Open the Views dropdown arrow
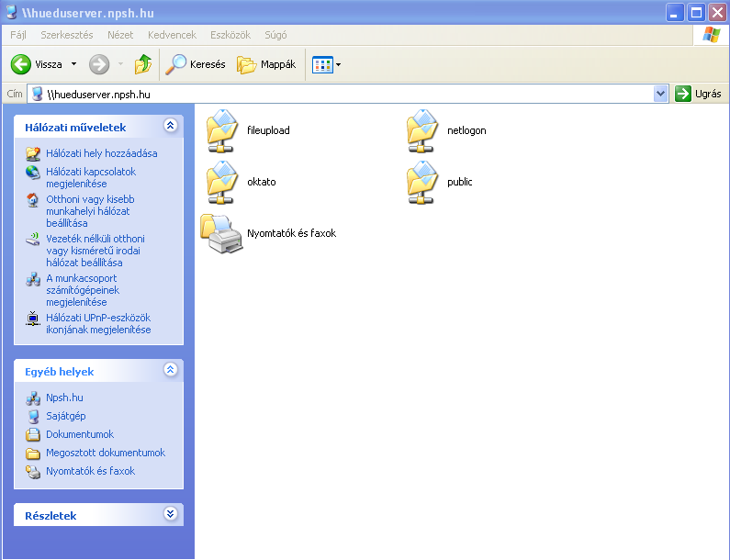Screen dimensions: 730x560 tap(339, 64)
